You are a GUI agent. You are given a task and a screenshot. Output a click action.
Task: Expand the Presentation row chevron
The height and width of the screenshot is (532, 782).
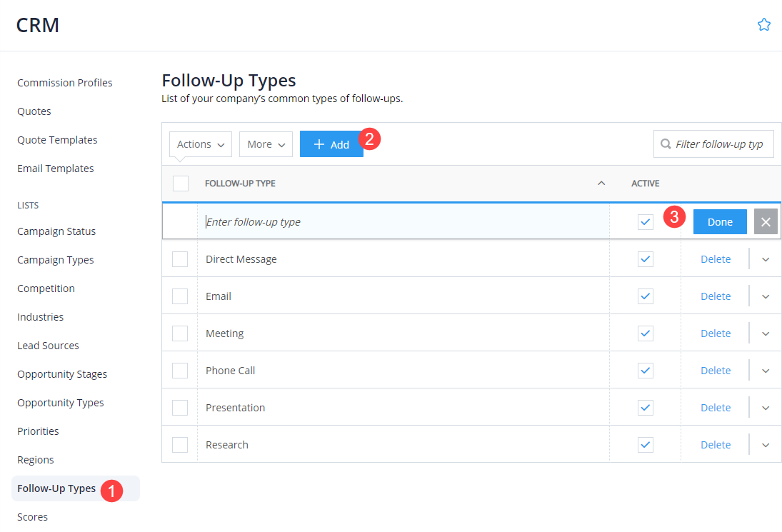pyautogui.click(x=765, y=407)
